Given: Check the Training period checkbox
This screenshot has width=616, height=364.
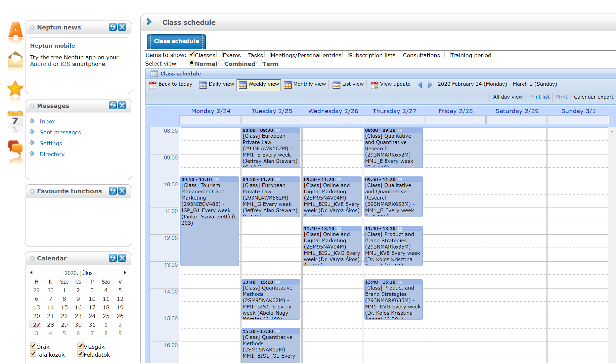Looking at the screenshot, I should click(x=447, y=54).
